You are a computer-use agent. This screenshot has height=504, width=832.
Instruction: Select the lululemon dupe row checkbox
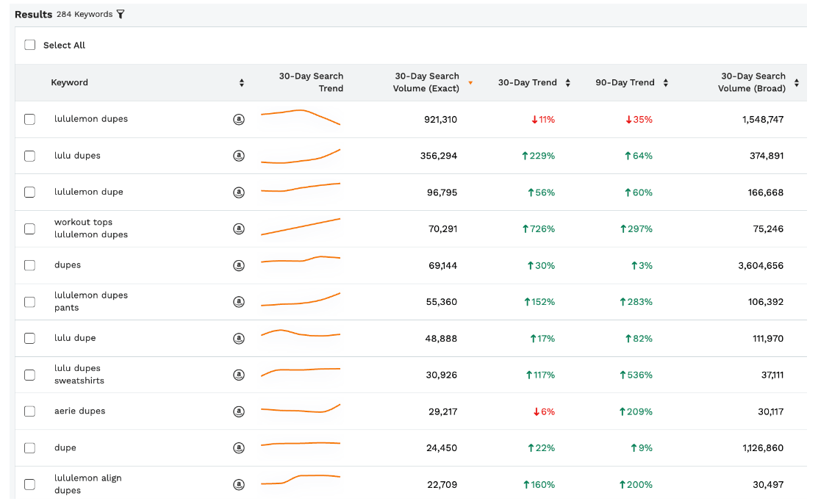pyautogui.click(x=29, y=192)
